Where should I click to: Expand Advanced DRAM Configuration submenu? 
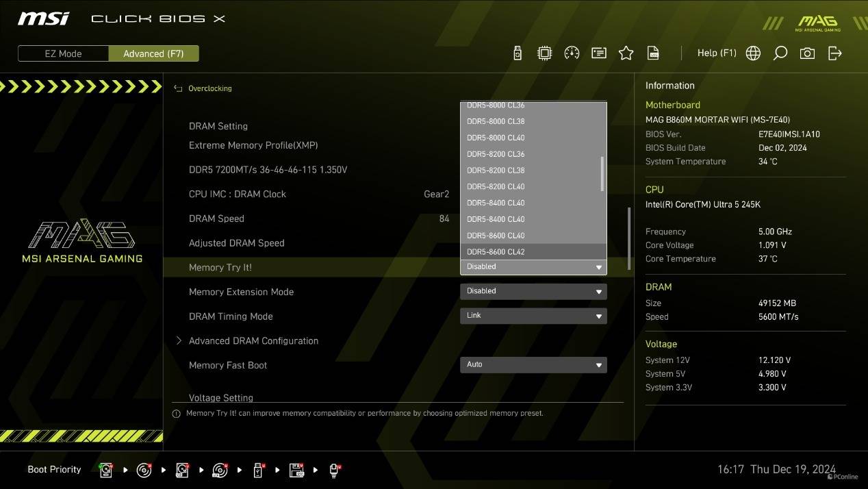253,341
